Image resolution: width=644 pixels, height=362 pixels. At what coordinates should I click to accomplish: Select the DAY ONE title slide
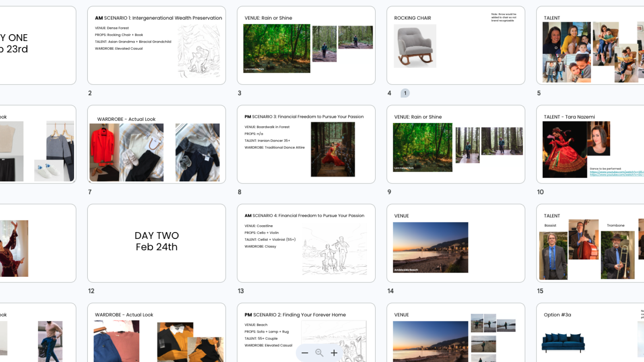[38, 45]
